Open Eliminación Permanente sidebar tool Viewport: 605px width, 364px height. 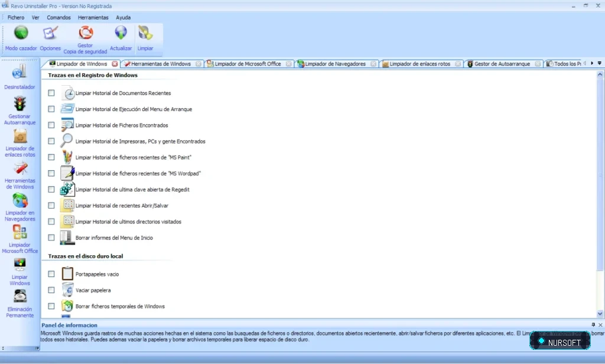pyautogui.click(x=19, y=304)
